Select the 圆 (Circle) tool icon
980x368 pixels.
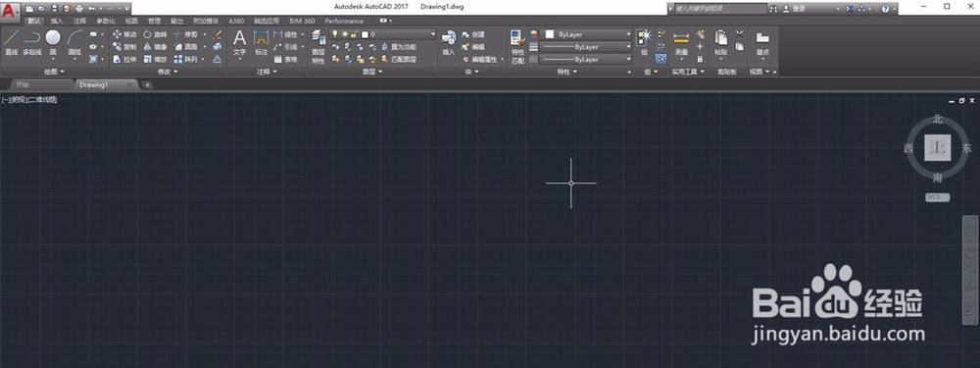point(53,37)
